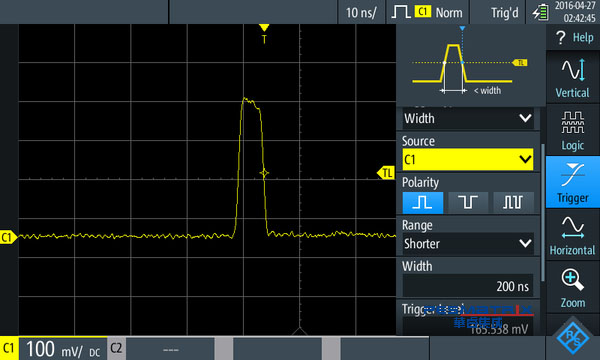Image resolution: width=600 pixels, height=360 pixels.
Task: Edit the trigger level mV field
Action: click(x=468, y=326)
